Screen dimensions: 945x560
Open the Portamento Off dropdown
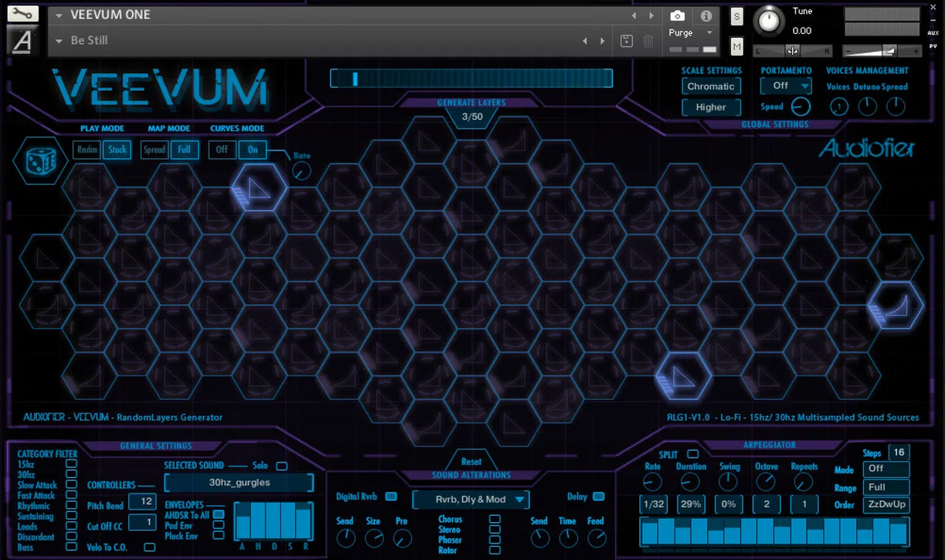(x=785, y=85)
